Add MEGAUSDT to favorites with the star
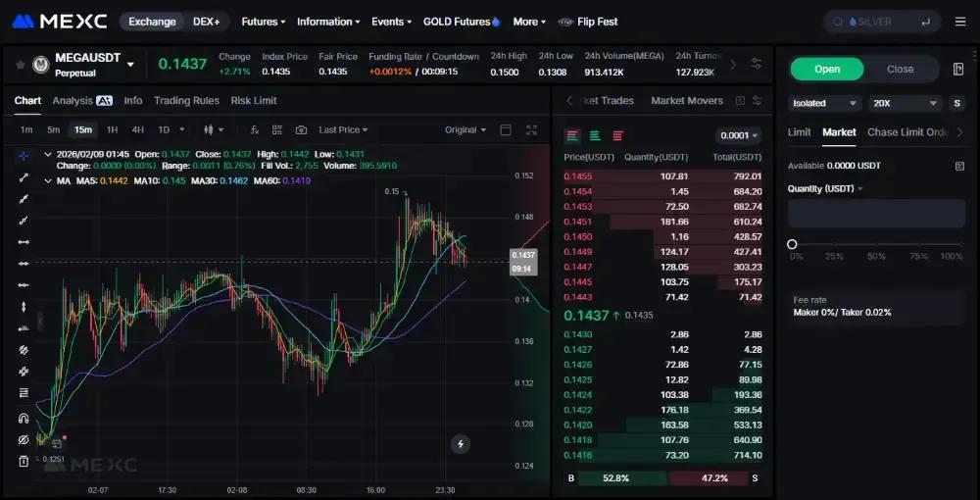 pyautogui.click(x=20, y=65)
